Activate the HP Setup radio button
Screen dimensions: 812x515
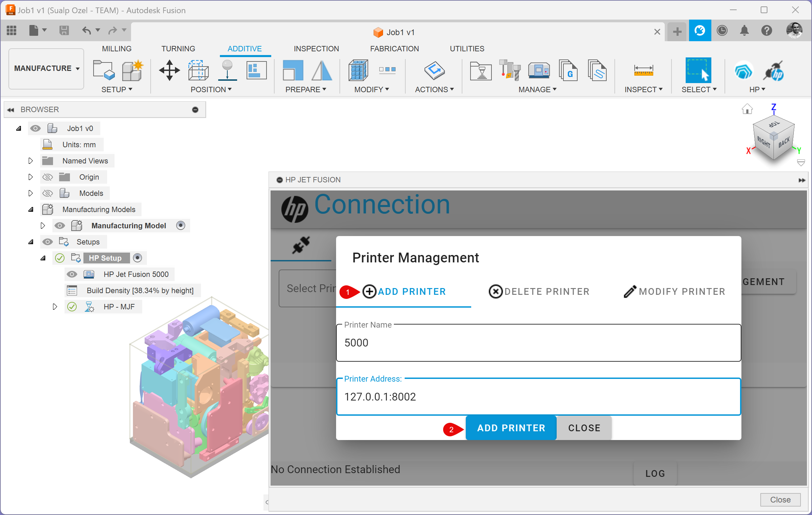(x=137, y=258)
